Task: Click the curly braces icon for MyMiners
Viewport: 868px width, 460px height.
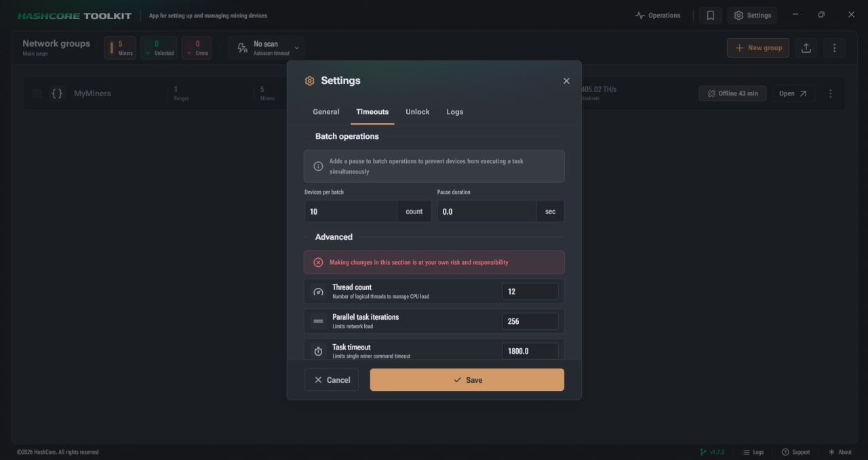Action: click(57, 93)
